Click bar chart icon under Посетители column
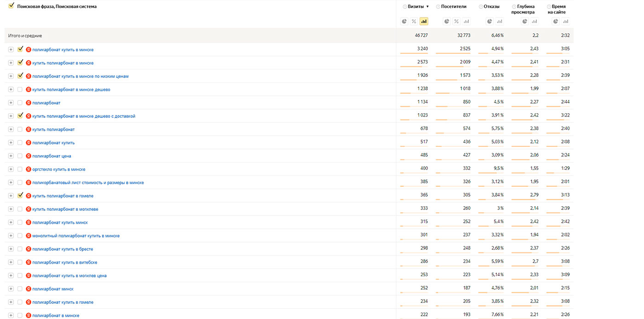The width and height of the screenshot is (644, 319). click(x=466, y=21)
